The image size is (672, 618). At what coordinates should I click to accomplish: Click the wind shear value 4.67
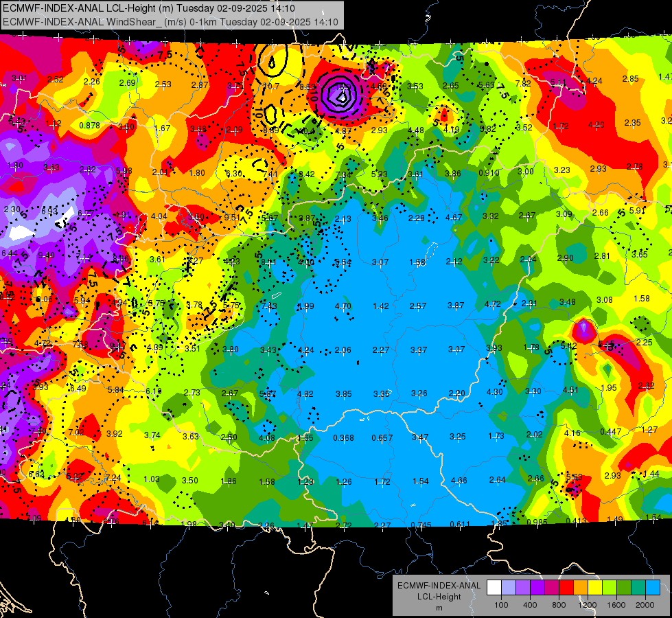pos(454,218)
